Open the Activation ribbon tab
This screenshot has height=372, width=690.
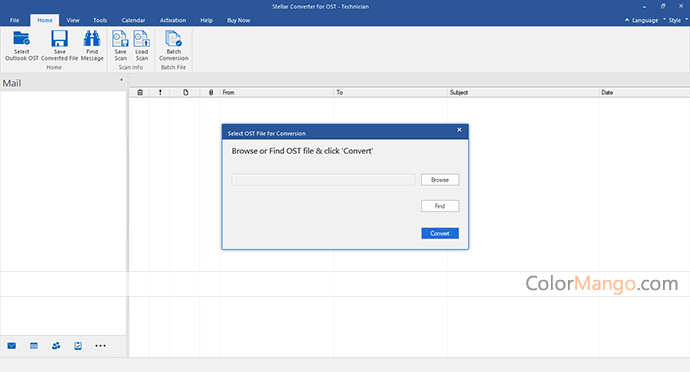pos(172,20)
